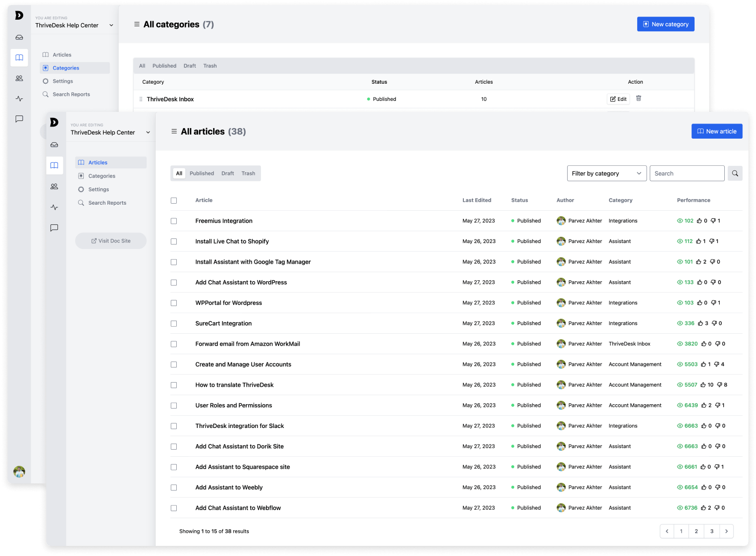Image resolution: width=756 pixels, height=556 pixels.
Task: Open Settings in the front sidebar menu
Action: point(111,190)
